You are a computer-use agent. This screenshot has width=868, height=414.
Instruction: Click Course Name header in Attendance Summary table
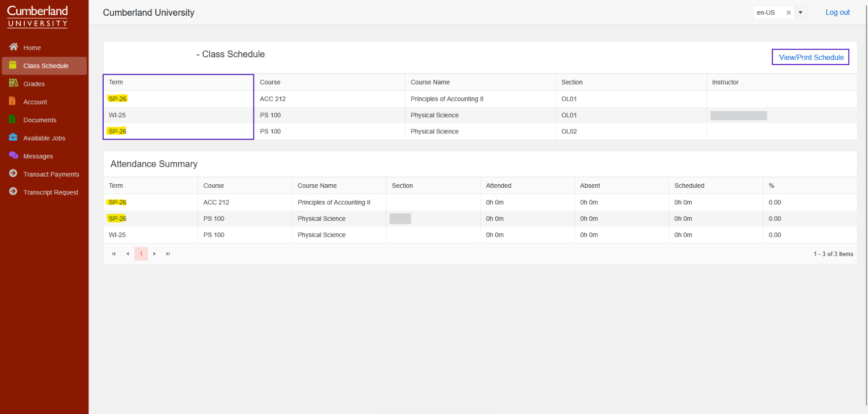coord(317,186)
